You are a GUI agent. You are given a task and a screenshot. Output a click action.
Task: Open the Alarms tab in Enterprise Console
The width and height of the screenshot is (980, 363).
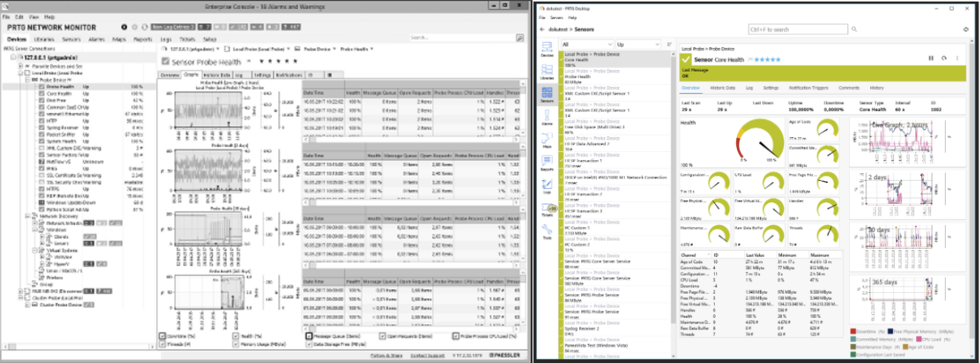click(x=97, y=39)
